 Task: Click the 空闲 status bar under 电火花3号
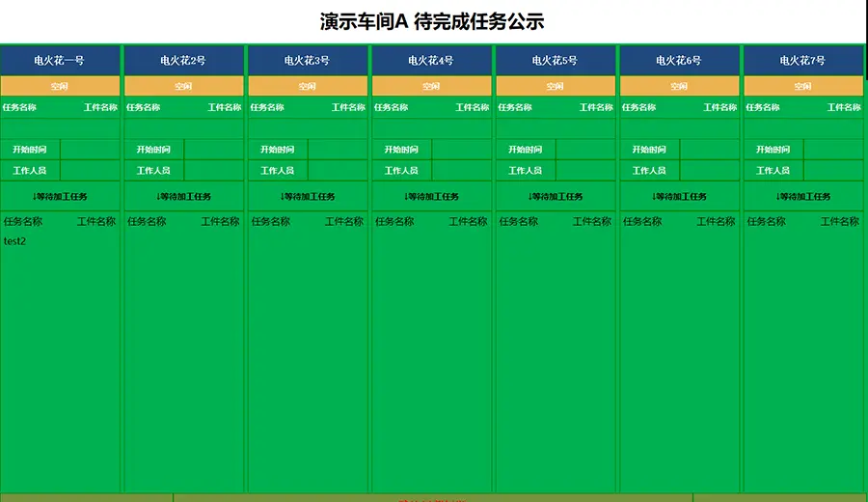308,86
